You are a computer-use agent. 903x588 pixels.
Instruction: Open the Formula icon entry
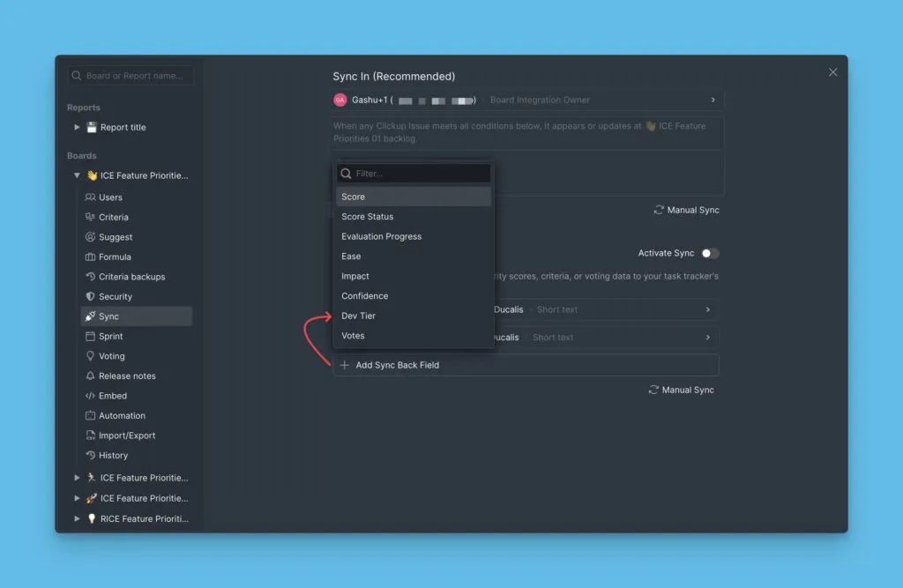pyautogui.click(x=90, y=257)
